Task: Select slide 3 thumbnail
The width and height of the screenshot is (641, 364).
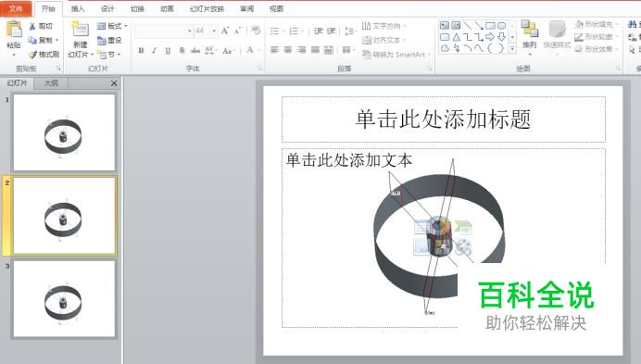Action: [x=64, y=299]
